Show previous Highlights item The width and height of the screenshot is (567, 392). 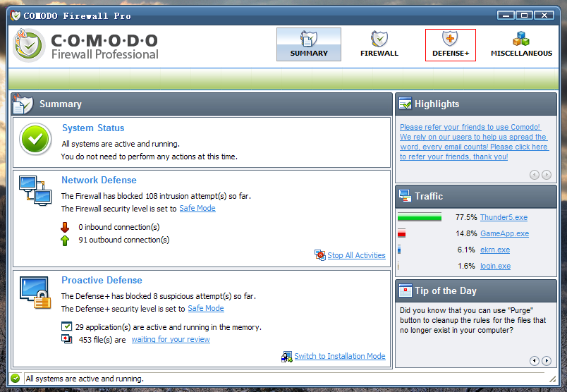tap(534, 175)
